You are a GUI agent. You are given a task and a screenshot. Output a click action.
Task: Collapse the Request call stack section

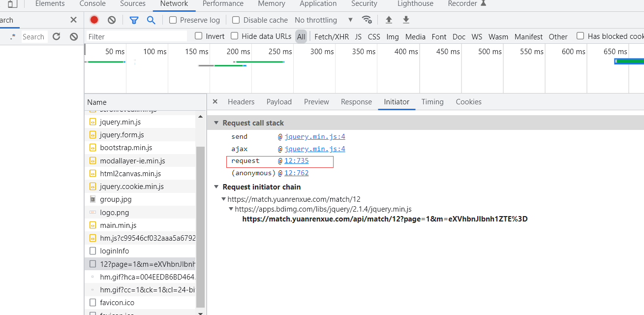point(216,123)
